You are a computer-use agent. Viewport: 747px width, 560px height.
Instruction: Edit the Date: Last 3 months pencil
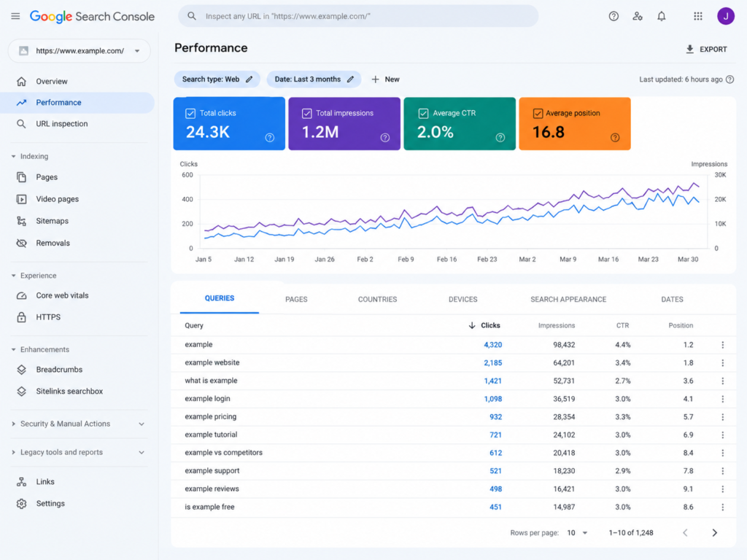[x=351, y=79]
